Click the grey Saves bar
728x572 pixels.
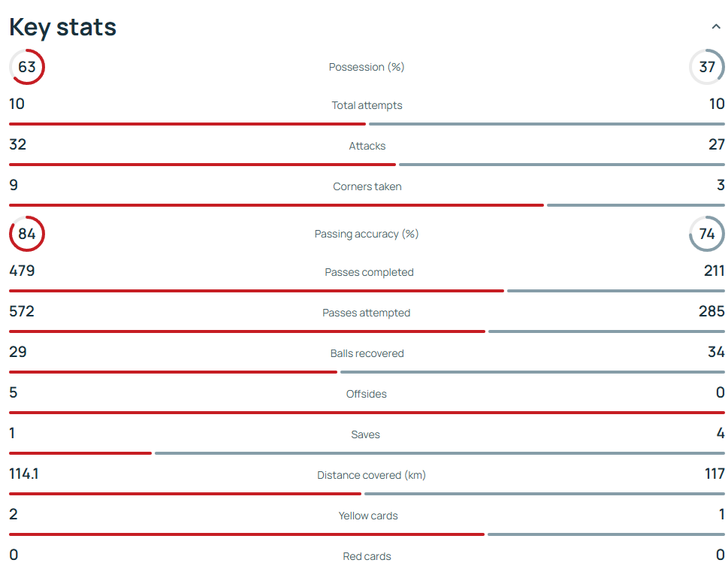[440, 453]
